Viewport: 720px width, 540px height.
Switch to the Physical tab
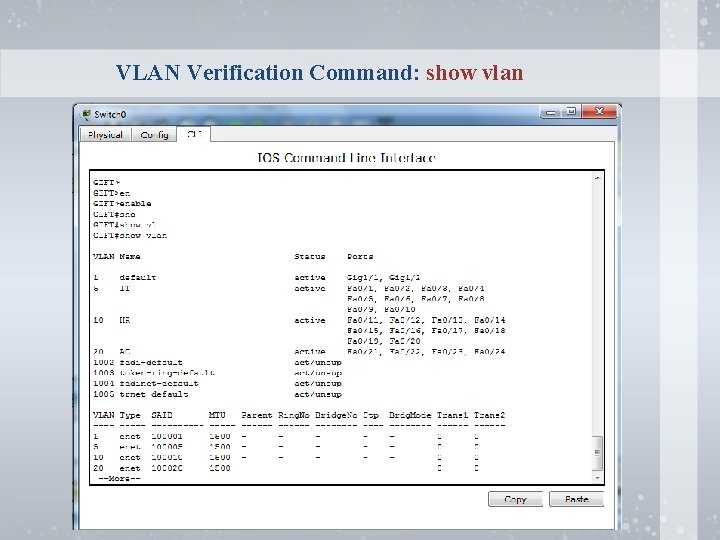106,135
